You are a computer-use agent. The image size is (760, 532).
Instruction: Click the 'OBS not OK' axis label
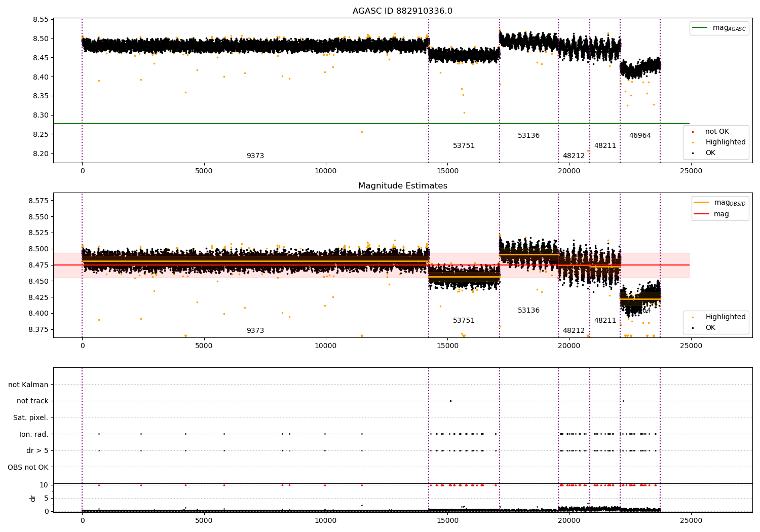tap(28, 467)
